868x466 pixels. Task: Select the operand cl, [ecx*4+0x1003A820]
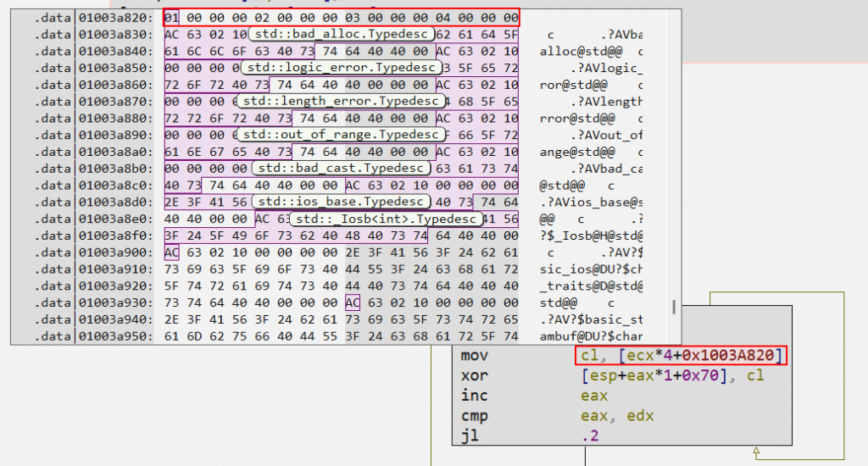[682, 355]
